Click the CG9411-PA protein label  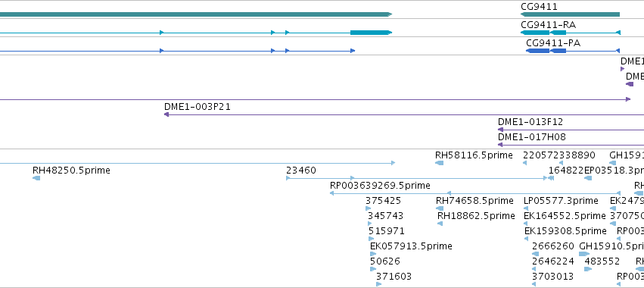point(553,43)
